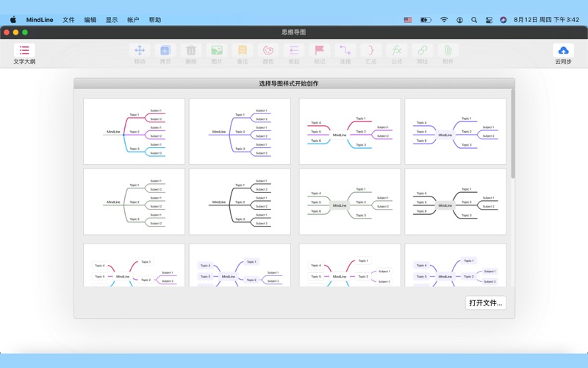Image resolution: width=588 pixels, height=368 pixels.
Task: Open the 编辑 menu
Action: point(90,20)
